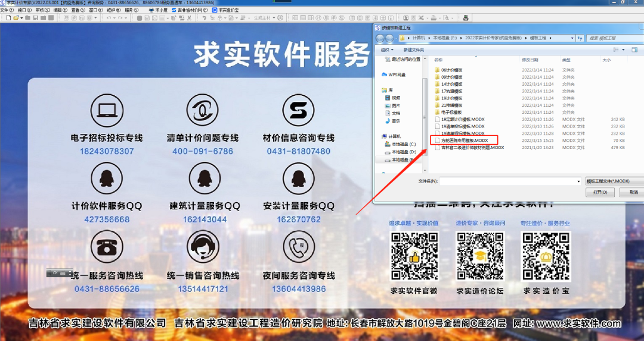Viewport: 644px width, 341px height.
Task: Select 最近访问的位置 in navigation pane
Action: (x=402, y=59)
